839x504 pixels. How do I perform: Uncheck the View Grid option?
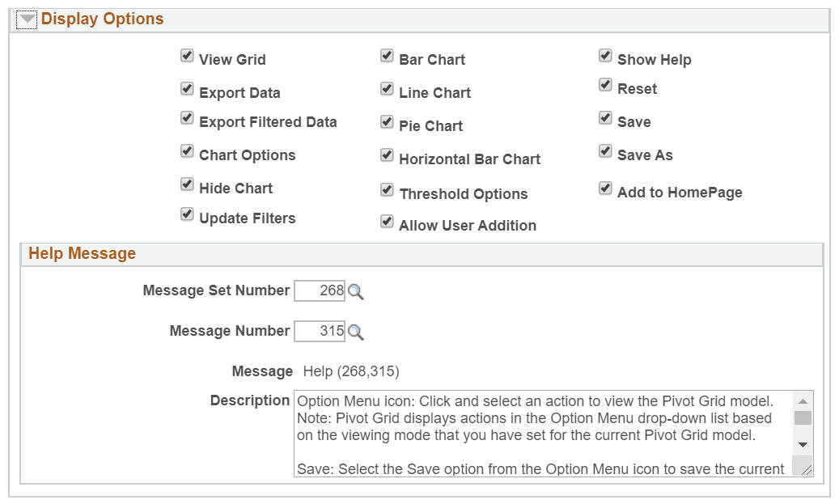(x=187, y=55)
